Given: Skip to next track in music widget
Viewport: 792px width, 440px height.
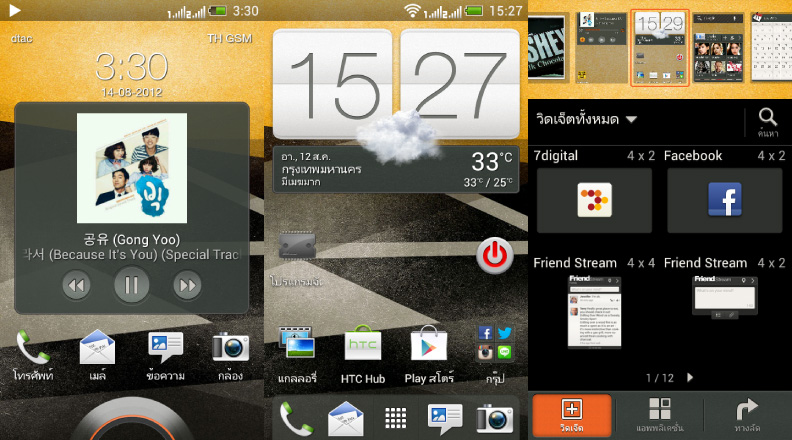Looking at the screenshot, I should [x=187, y=285].
